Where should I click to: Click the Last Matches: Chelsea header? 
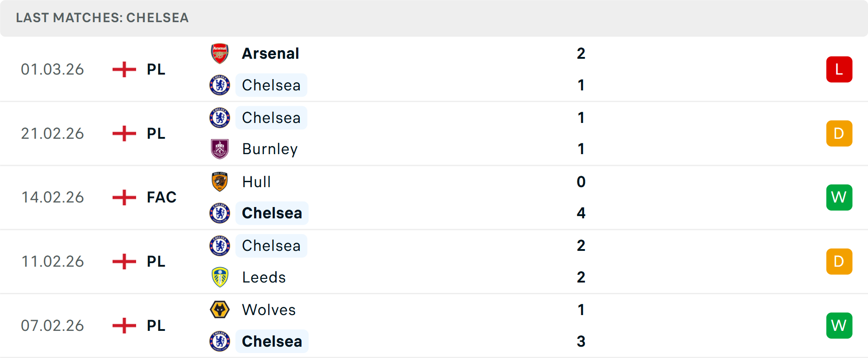(x=102, y=18)
